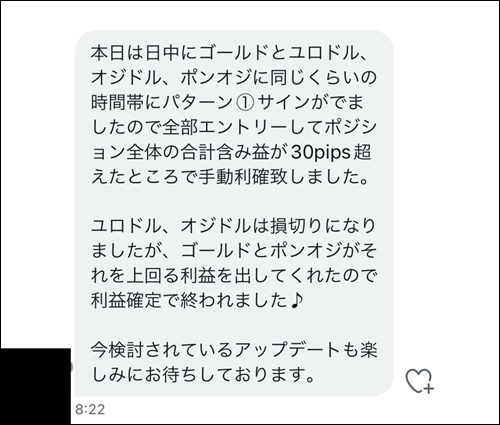Click the line beginning オジドル、ポンオジ
The height and width of the screenshot is (425, 500).
click(x=234, y=78)
